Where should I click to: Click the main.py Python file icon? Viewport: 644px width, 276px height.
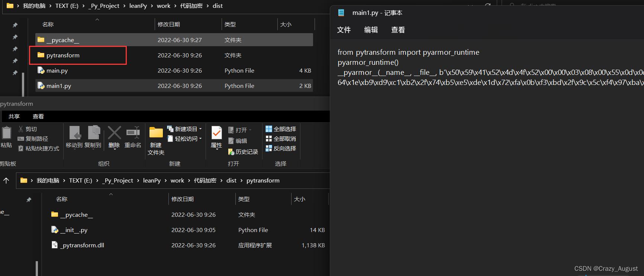(41, 70)
